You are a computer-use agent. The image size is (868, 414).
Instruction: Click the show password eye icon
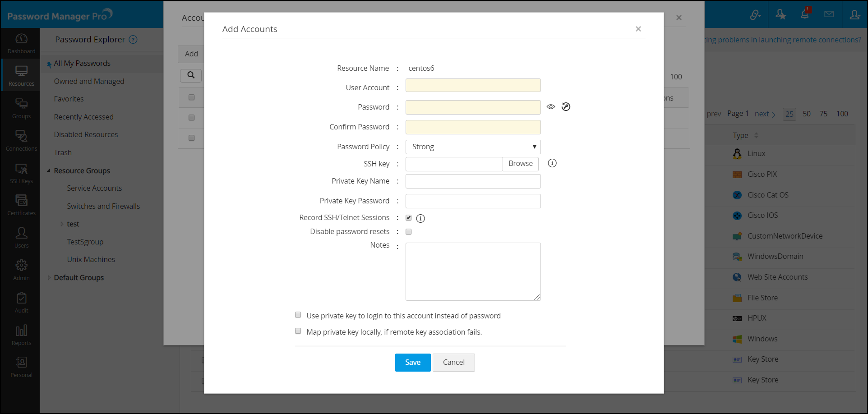(551, 107)
